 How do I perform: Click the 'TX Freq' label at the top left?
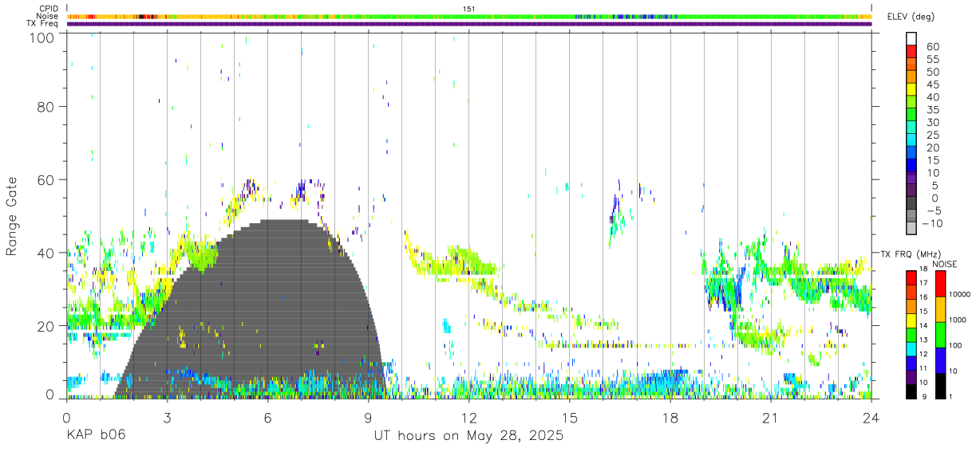pos(43,24)
